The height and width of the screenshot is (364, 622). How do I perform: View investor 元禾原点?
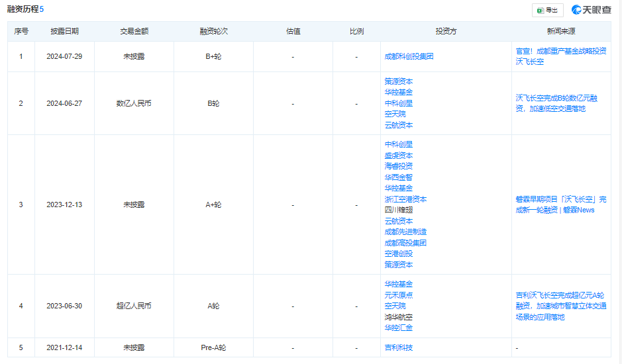[399, 295]
